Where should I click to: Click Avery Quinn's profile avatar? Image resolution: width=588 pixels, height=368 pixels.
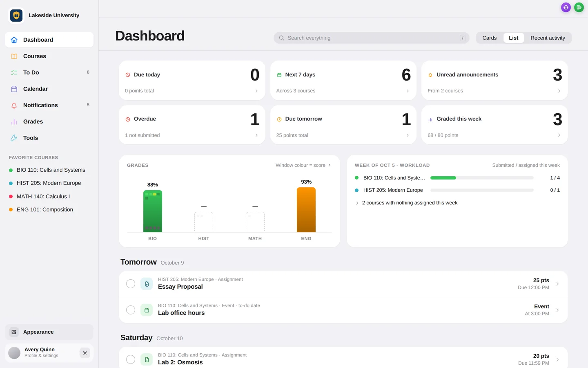point(14,353)
